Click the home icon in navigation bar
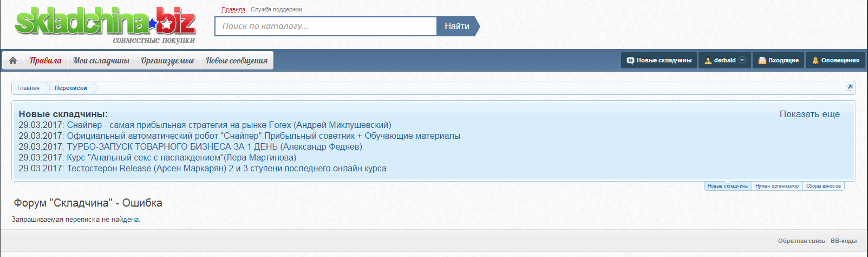The image size is (868, 257). 13,61
